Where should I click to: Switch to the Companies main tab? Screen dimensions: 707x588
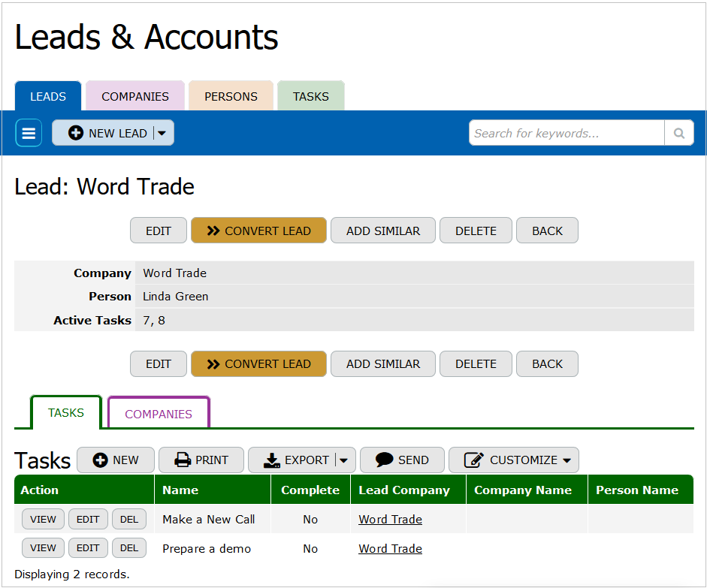[x=135, y=97]
